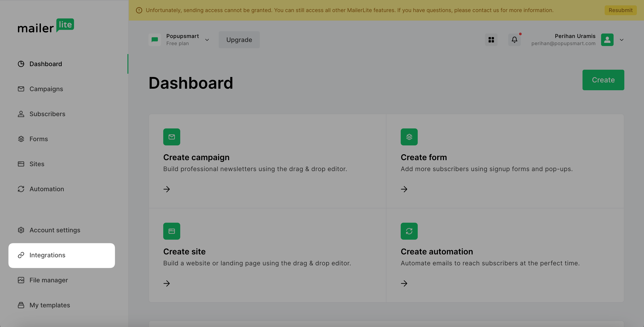Click the bell notification icon

point(514,40)
